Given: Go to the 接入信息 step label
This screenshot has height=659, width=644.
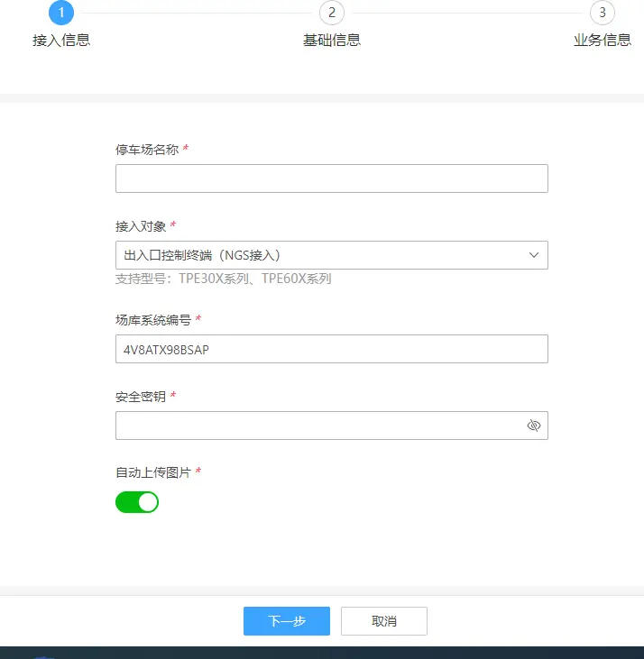Looking at the screenshot, I should (61, 40).
